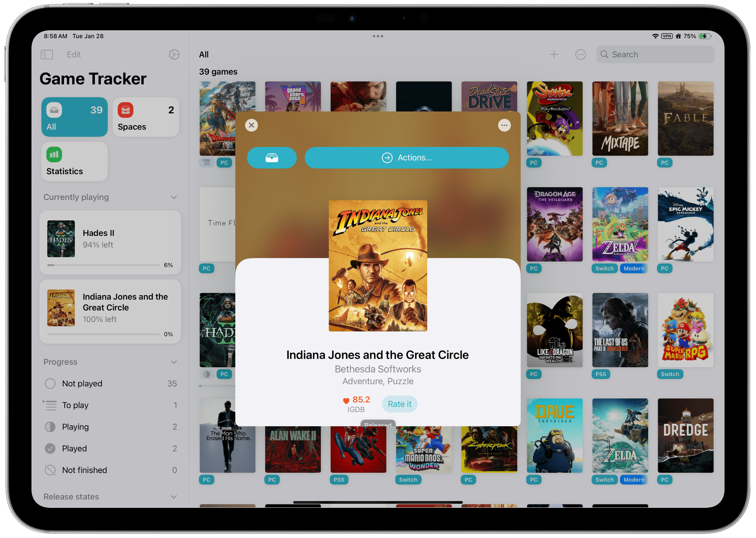
Task: Click the Search field
Action: (x=655, y=55)
